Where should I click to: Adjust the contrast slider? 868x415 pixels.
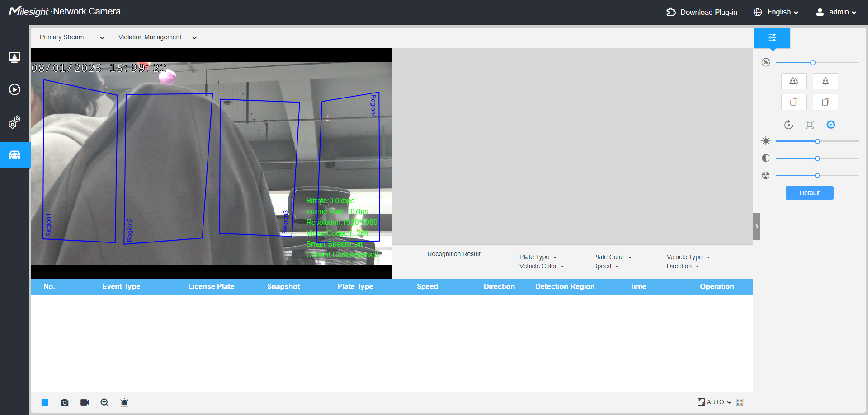tap(817, 159)
